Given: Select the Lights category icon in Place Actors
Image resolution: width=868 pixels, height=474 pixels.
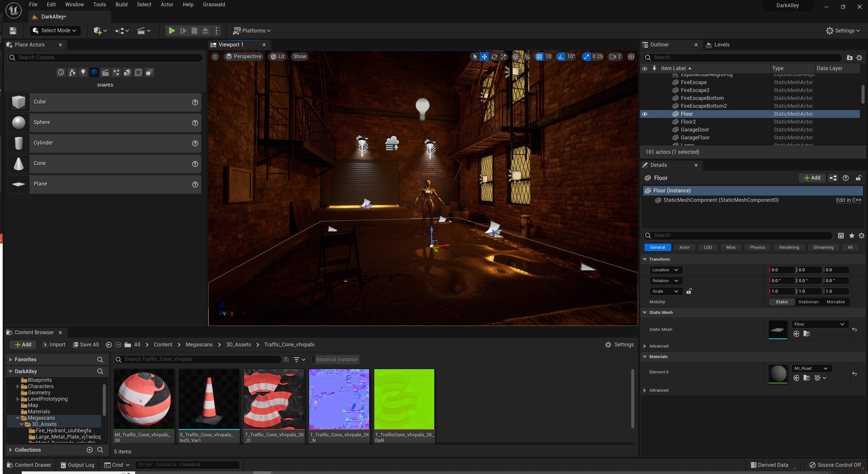Looking at the screenshot, I should coord(83,72).
